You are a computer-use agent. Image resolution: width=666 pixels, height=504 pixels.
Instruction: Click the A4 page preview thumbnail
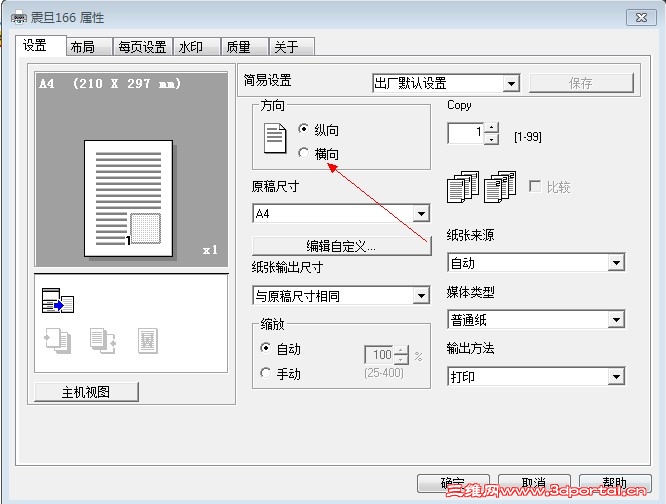pos(129,198)
